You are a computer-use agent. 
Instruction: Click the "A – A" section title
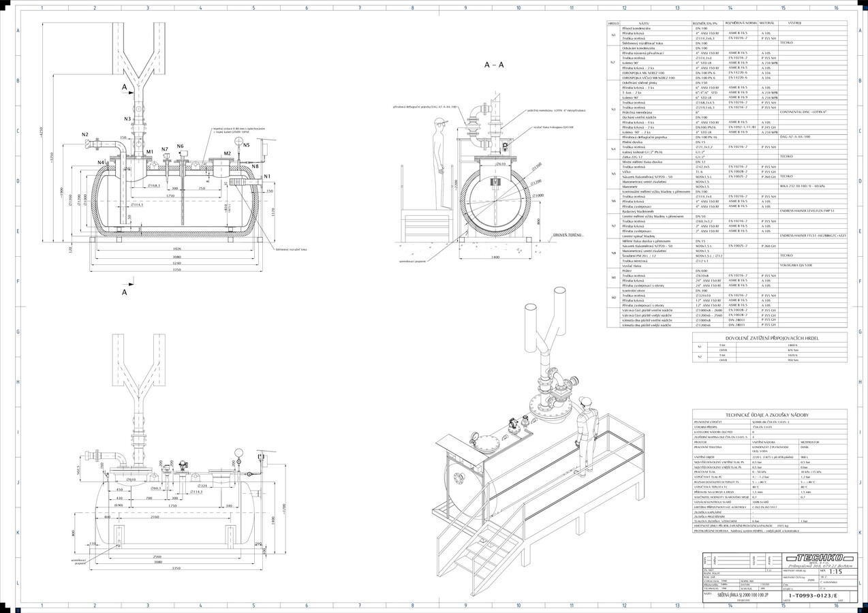[495, 65]
